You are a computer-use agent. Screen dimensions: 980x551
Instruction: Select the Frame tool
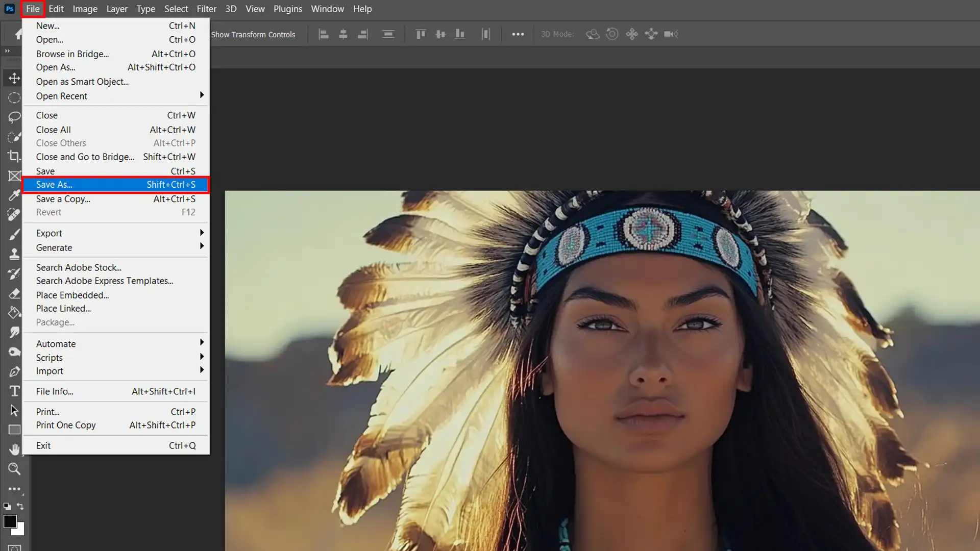point(14,176)
